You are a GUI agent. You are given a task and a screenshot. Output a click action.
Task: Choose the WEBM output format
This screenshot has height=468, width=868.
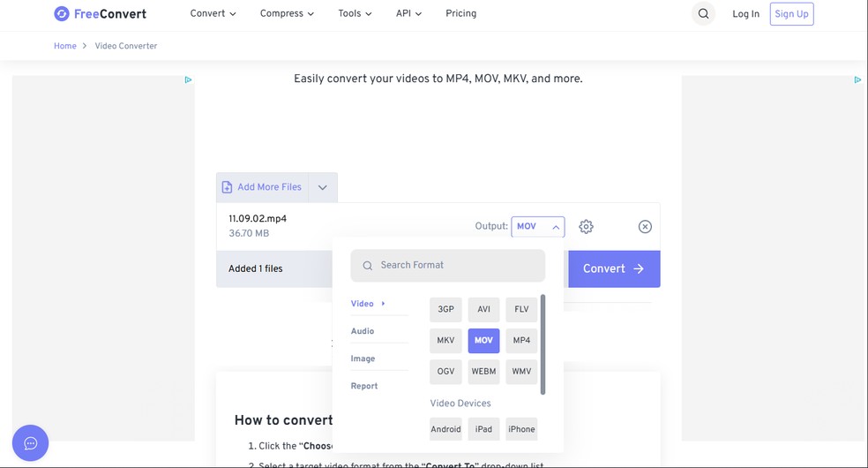483,372
